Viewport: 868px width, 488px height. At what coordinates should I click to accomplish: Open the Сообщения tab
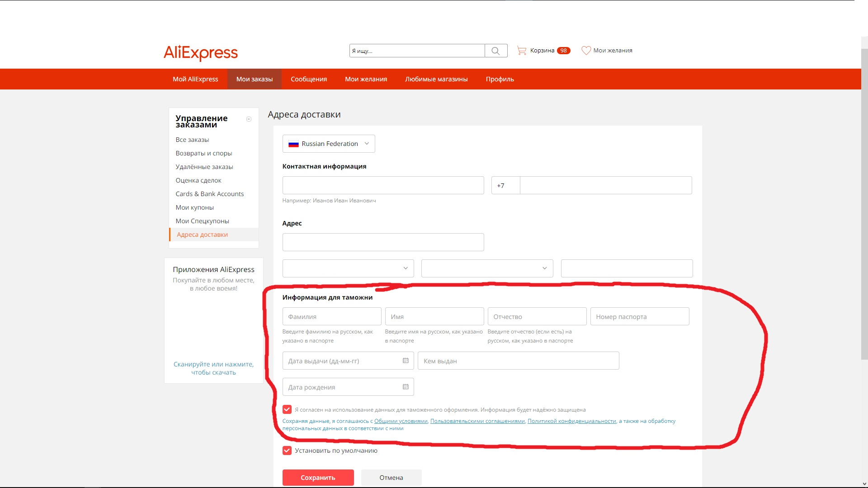(x=309, y=79)
